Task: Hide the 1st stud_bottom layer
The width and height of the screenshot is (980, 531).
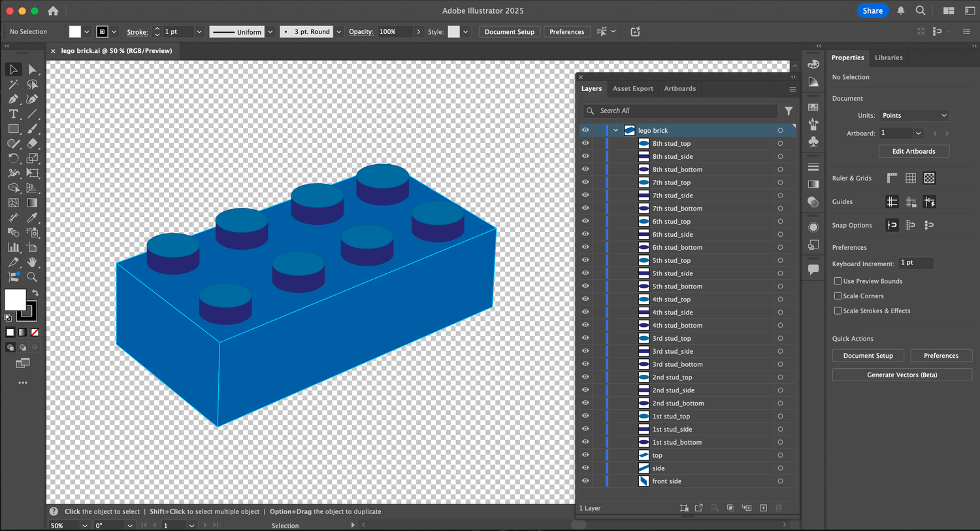Action: (x=585, y=442)
